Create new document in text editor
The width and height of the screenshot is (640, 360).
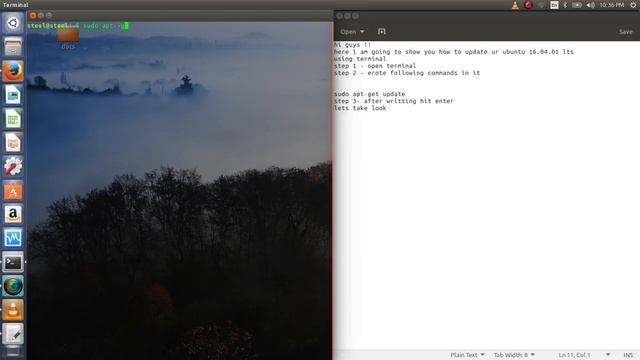coord(382,31)
